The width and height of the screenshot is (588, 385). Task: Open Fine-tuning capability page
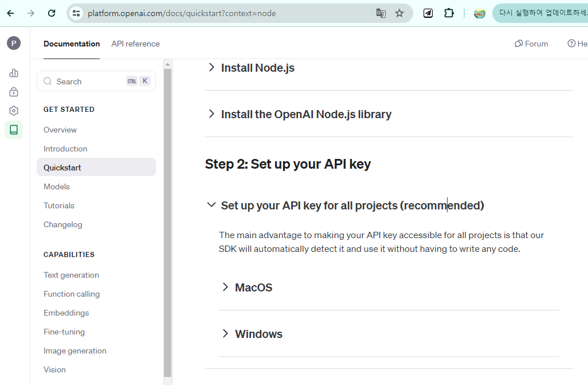tap(64, 332)
